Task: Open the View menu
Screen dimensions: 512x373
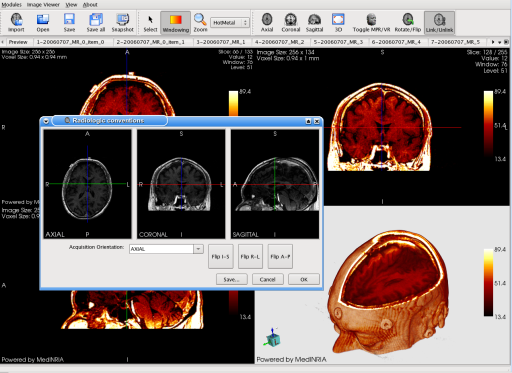Action: point(71,5)
